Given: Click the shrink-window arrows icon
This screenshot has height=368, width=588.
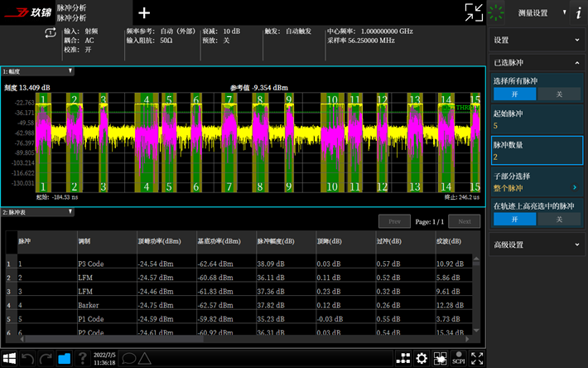Looking at the screenshot, I should [474, 12].
